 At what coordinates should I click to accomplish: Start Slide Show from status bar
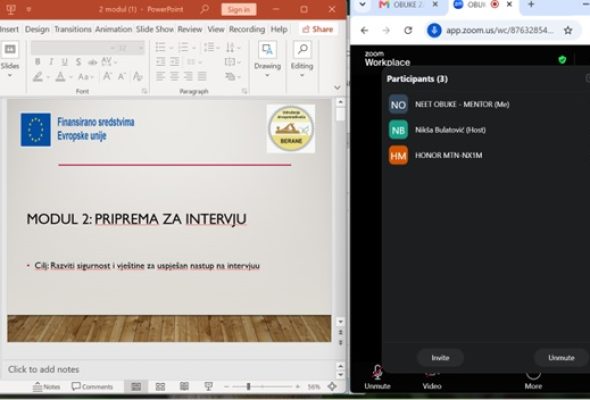click(x=208, y=386)
